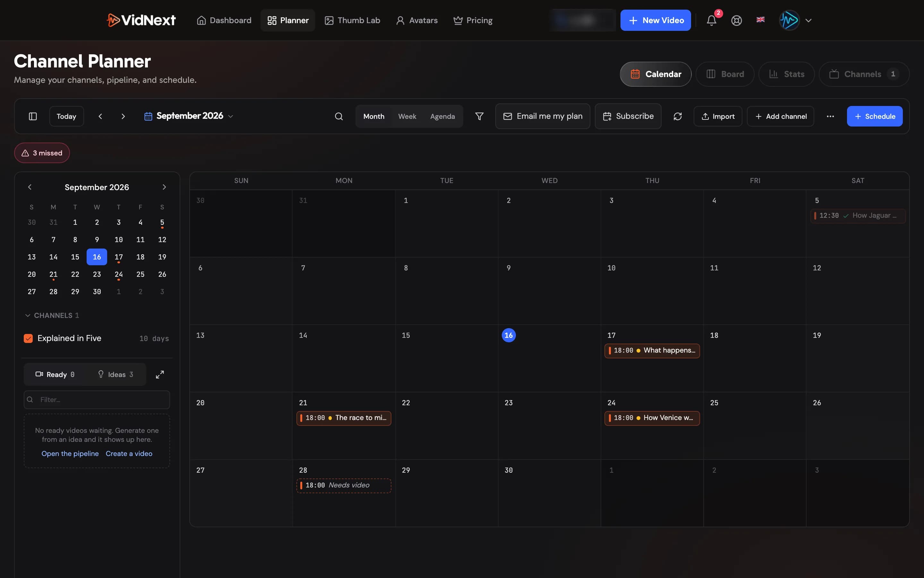This screenshot has width=924, height=578.
Task: Toggle the sidebar panel icon
Action: pos(33,116)
